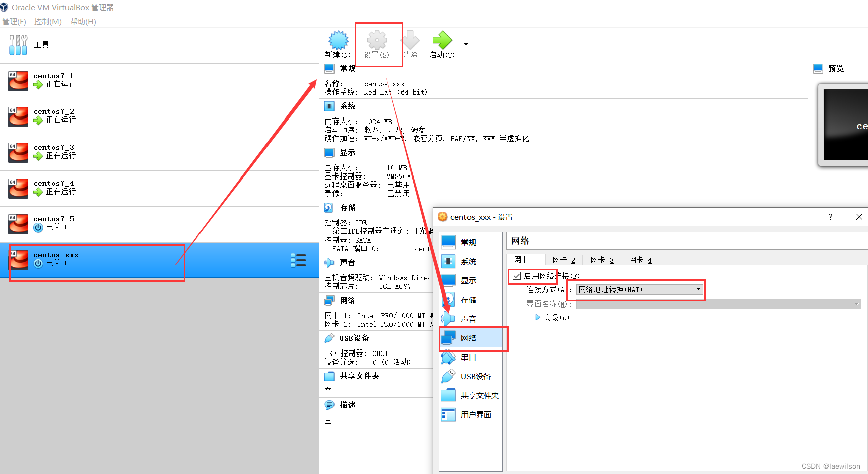Select 常规 in the settings dialog sidebar
Image resolution: width=868 pixels, height=474 pixels.
[471, 242]
